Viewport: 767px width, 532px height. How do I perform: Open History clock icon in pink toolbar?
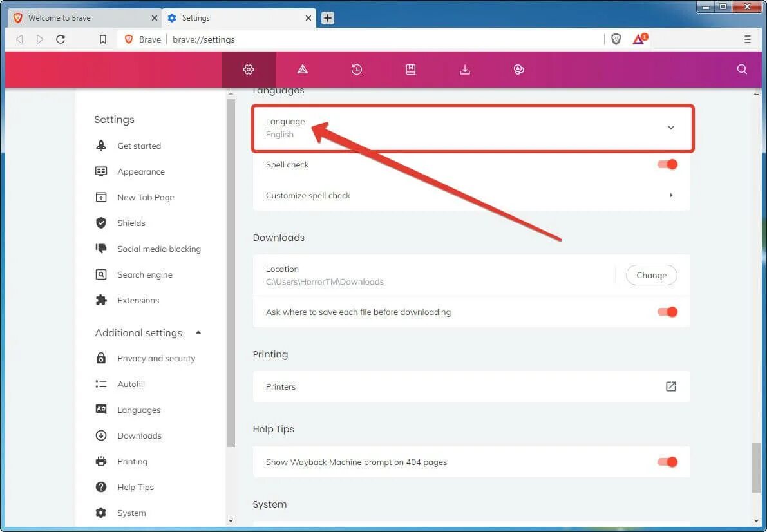pyautogui.click(x=357, y=70)
